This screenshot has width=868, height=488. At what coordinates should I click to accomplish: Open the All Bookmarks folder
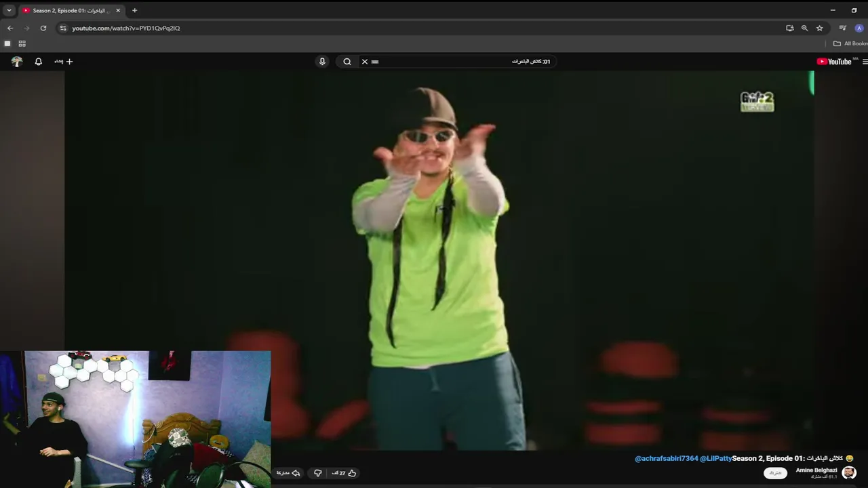pos(850,43)
